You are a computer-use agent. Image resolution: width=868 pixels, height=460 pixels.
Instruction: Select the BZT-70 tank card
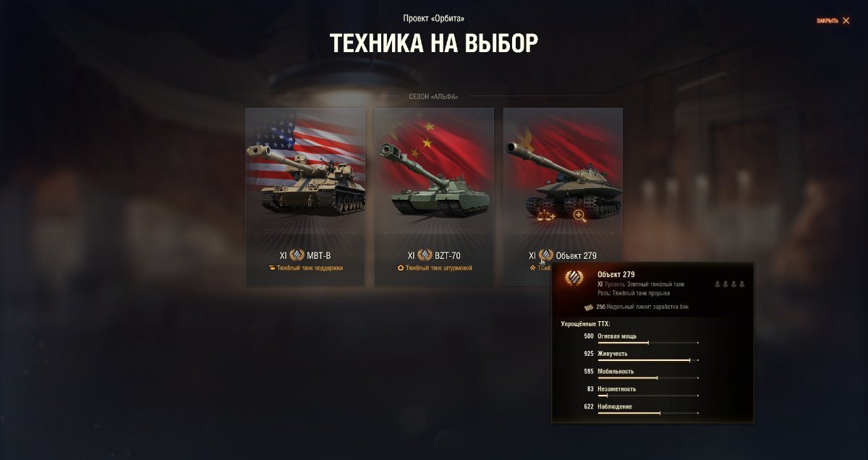[434, 197]
